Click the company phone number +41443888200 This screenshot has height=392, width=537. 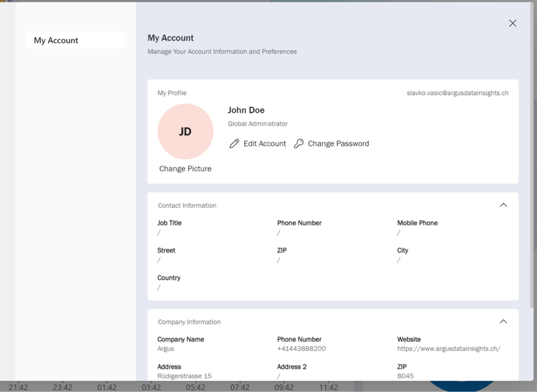(x=301, y=349)
